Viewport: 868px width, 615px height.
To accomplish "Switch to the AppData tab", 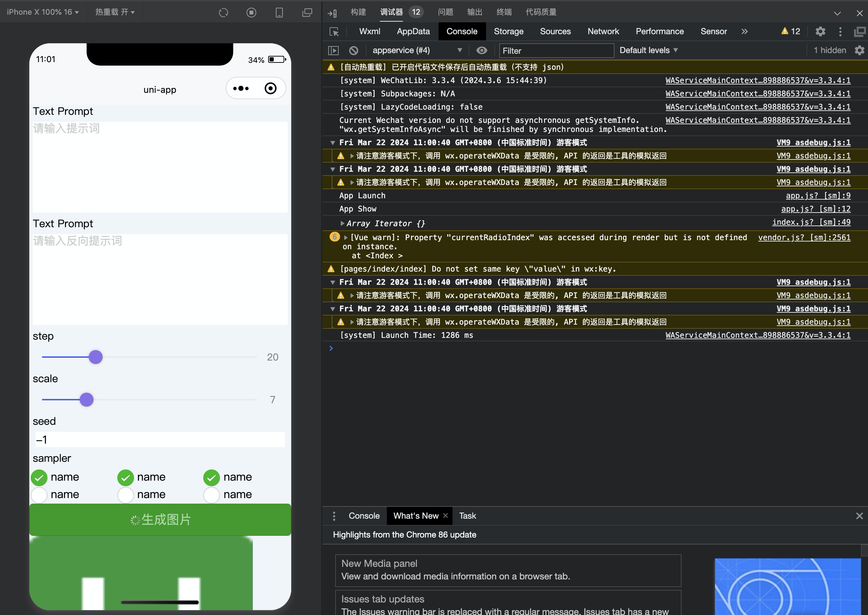I will coord(413,31).
